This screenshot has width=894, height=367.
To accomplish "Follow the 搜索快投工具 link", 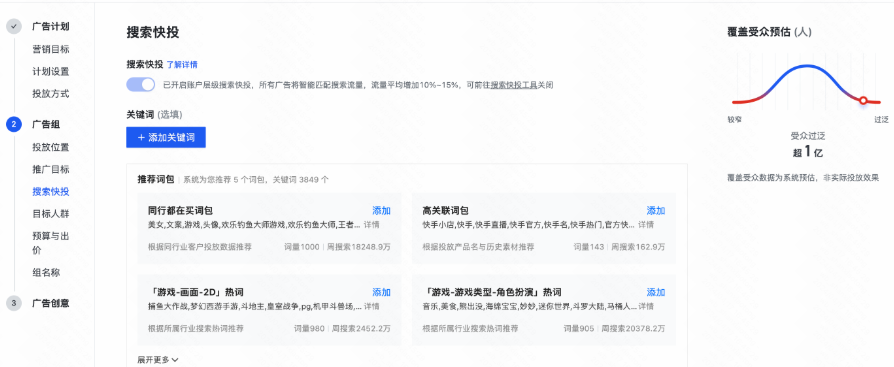I will [x=514, y=85].
